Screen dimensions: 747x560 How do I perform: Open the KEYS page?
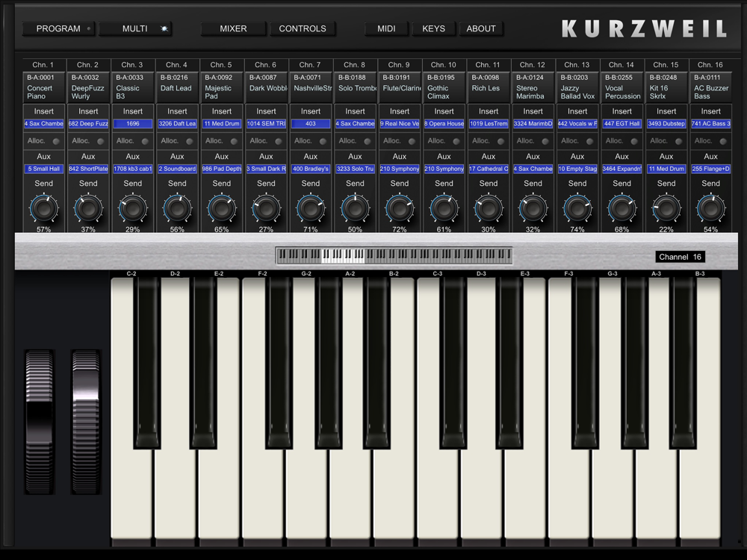(433, 28)
